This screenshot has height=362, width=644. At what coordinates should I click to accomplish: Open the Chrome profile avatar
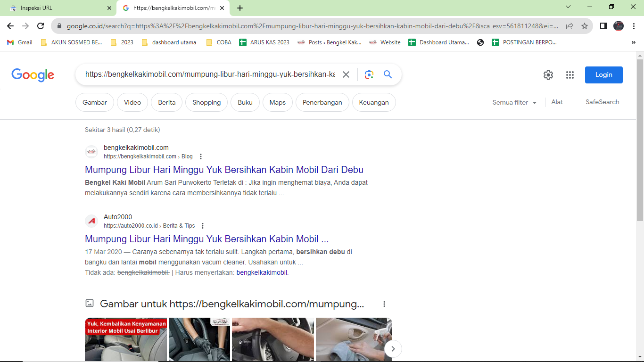pos(619,26)
